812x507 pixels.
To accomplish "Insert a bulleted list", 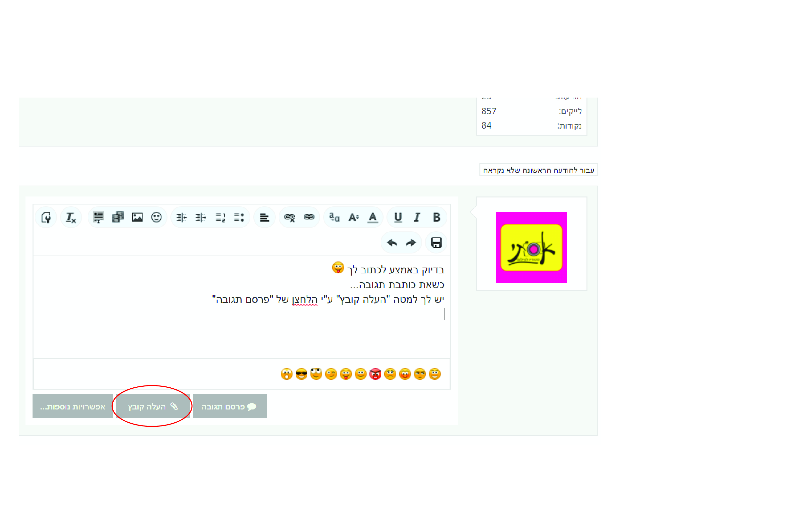I will [x=239, y=217].
